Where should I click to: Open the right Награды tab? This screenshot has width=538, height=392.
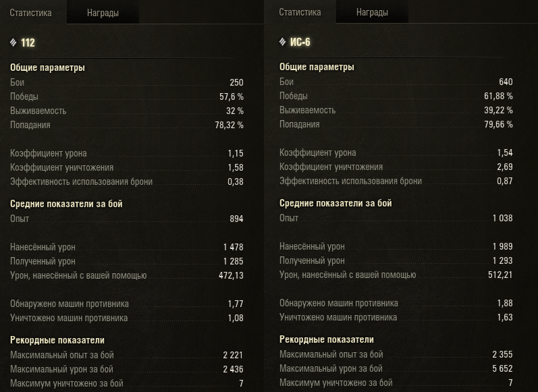[372, 12]
